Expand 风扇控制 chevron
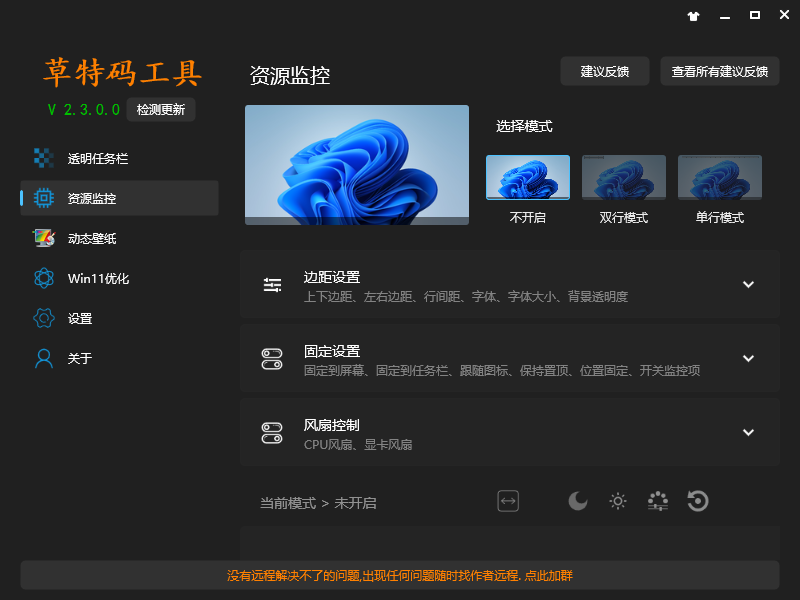Screen dimensions: 800x600 (x=748, y=433)
